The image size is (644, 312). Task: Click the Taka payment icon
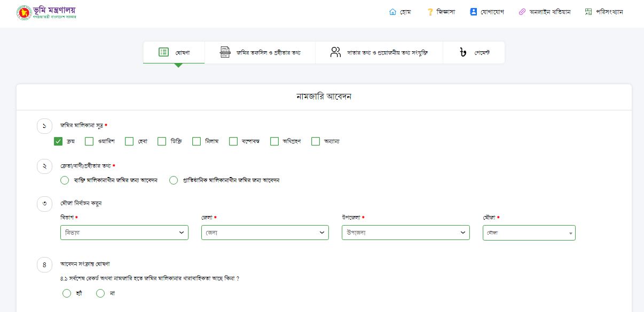click(462, 52)
